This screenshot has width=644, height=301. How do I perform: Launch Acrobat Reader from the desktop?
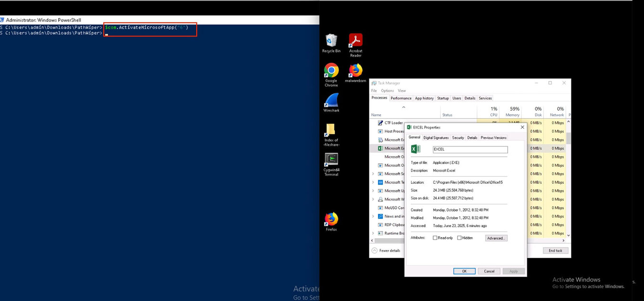click(355, 40)
